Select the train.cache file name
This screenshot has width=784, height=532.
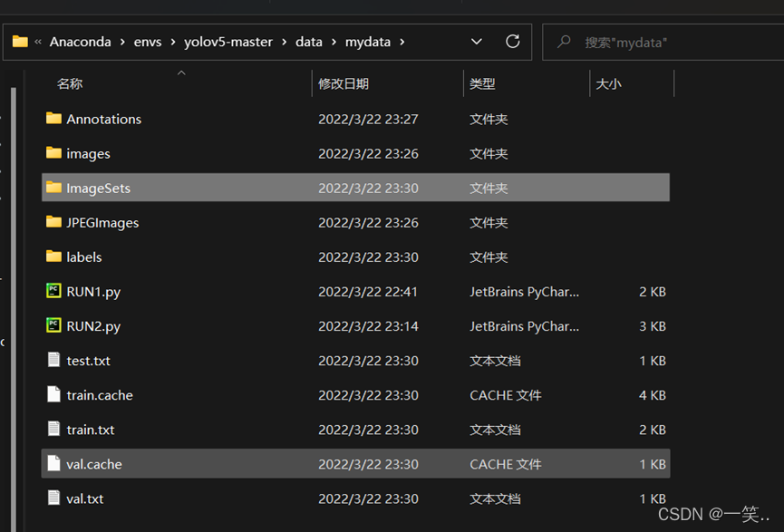tap(100, 395)
